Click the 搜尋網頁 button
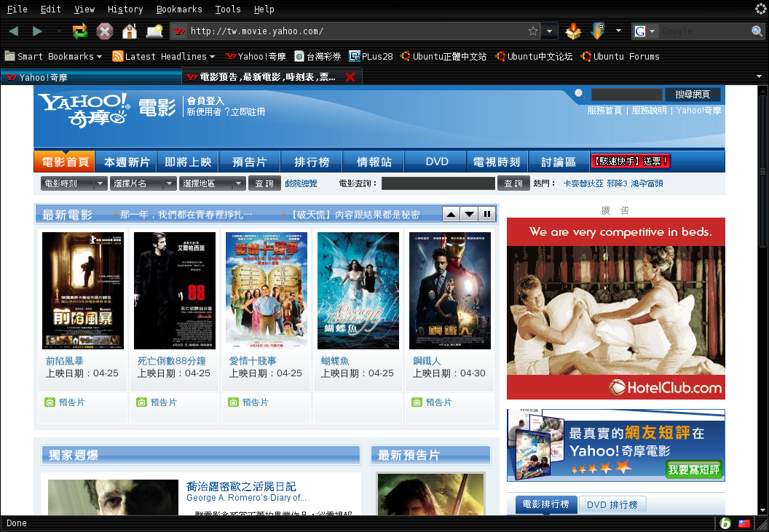 pyautogui.click(x=693, y=94)
